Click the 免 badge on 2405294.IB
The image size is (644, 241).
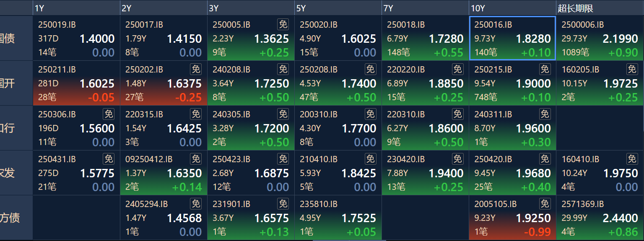(196, 204)
